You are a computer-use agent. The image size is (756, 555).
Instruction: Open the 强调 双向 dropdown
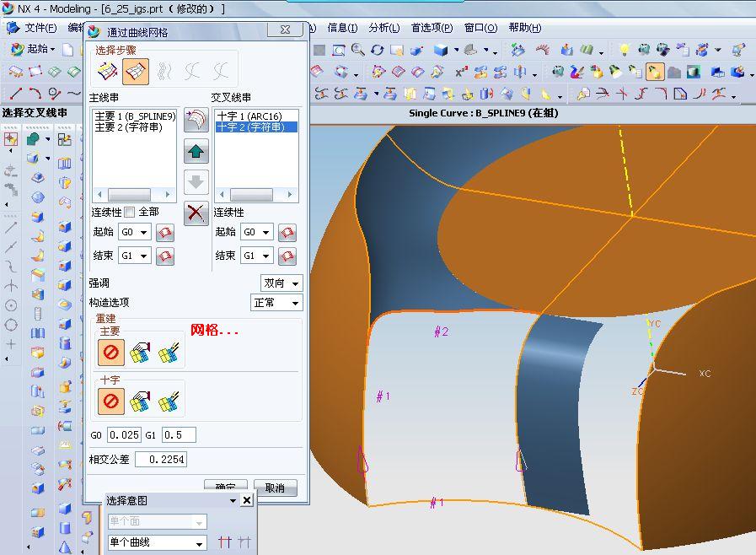tap(281, 283)
